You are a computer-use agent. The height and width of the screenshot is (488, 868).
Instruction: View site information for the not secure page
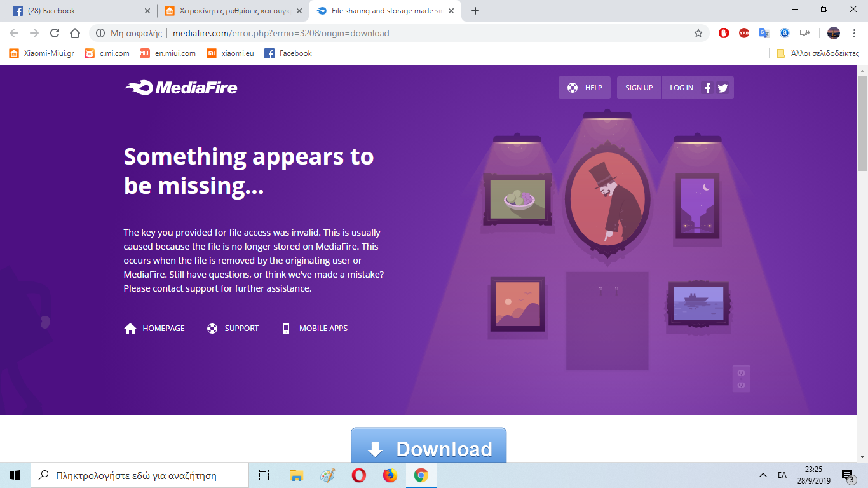(x=129, y=33)
